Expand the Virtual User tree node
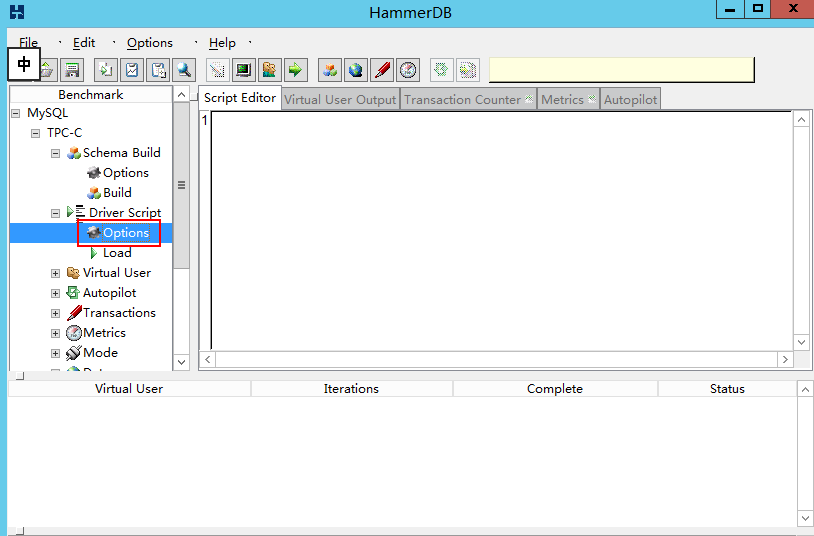This screenshot has height=536, width=814. coord(56,273)
